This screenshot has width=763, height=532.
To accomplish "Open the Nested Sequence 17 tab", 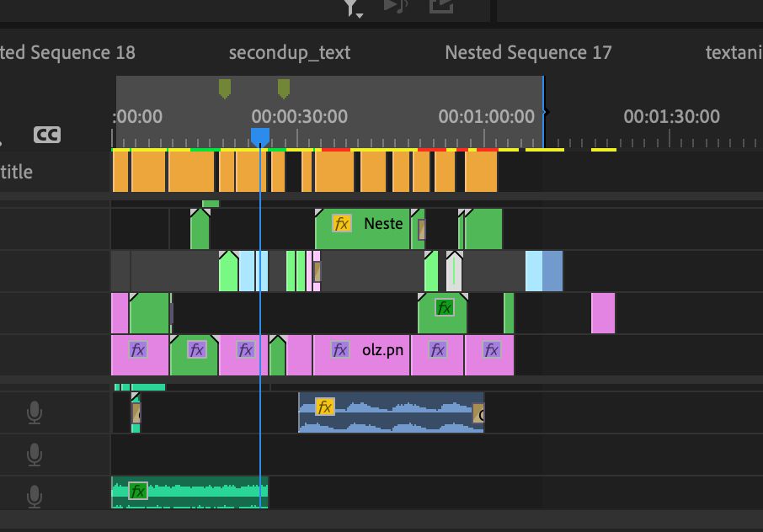I will [x=528, y=52].
